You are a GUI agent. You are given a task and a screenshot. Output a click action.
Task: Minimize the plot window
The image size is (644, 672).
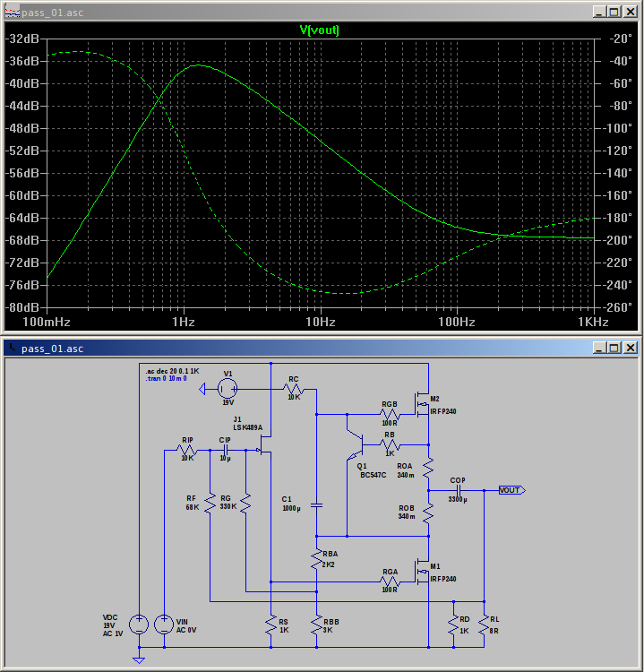click(x=599, y=12)
